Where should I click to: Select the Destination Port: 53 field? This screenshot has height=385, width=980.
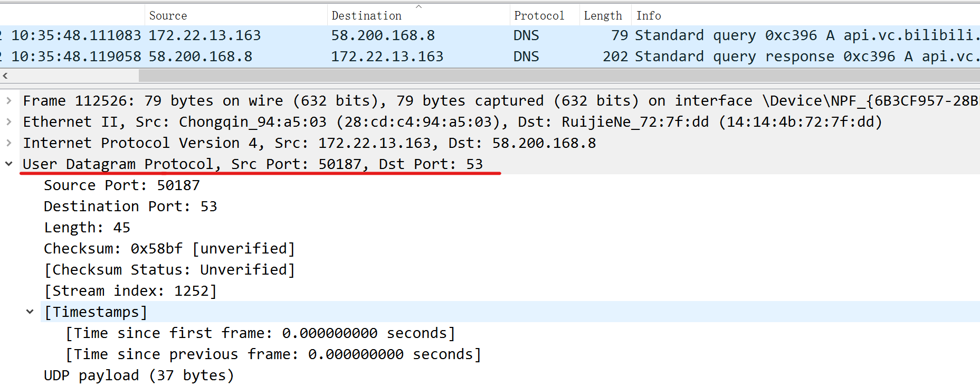(x=130, y=206)
